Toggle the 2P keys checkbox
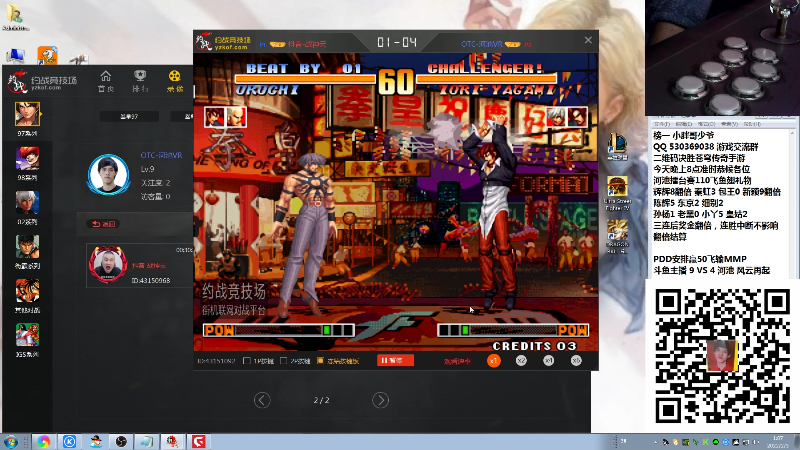800x450 pixels. pyautogui.click(x=283, y=361)
